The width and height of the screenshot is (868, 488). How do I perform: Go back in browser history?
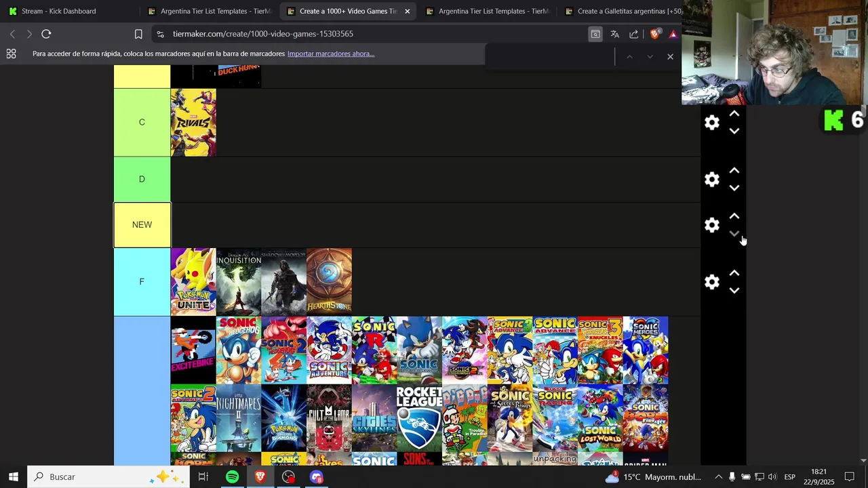pos(12,34)
